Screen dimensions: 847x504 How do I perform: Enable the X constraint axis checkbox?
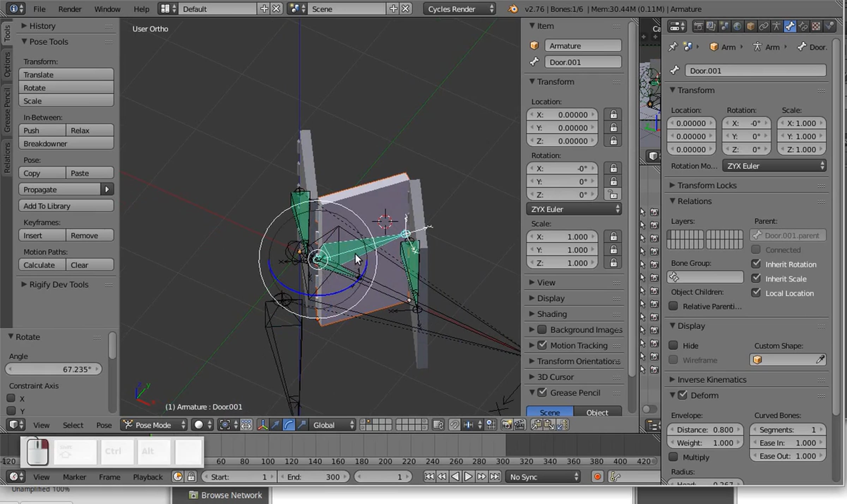point(11,398)
